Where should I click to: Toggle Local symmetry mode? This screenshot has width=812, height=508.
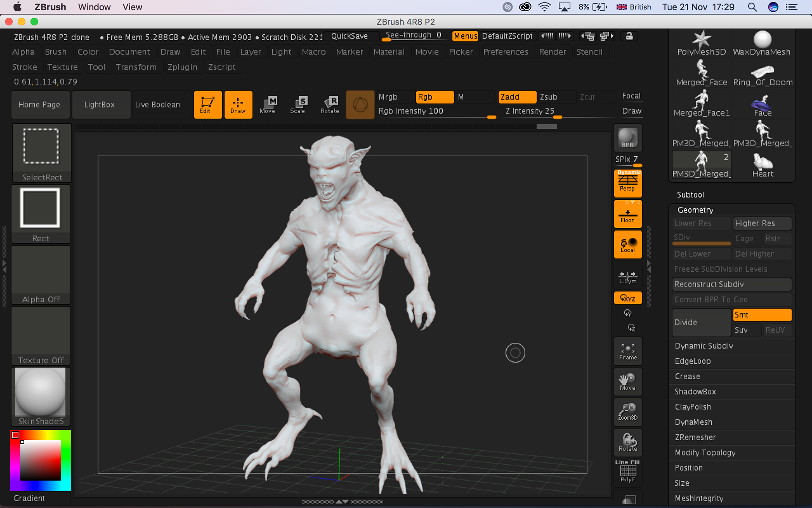[628, 244]
